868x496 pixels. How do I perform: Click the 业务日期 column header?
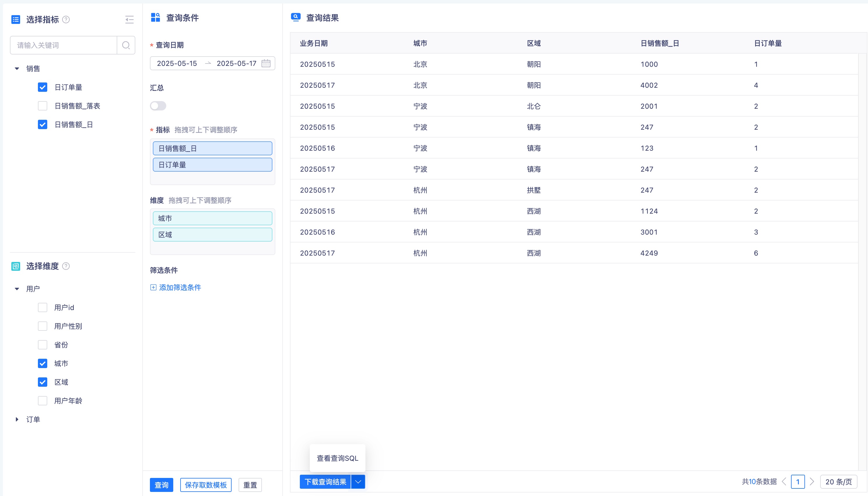click(x=314, y=43)
